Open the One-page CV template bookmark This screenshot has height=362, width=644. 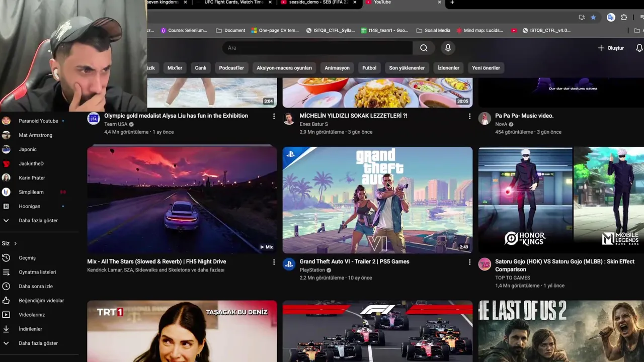(x=275, y=30)
